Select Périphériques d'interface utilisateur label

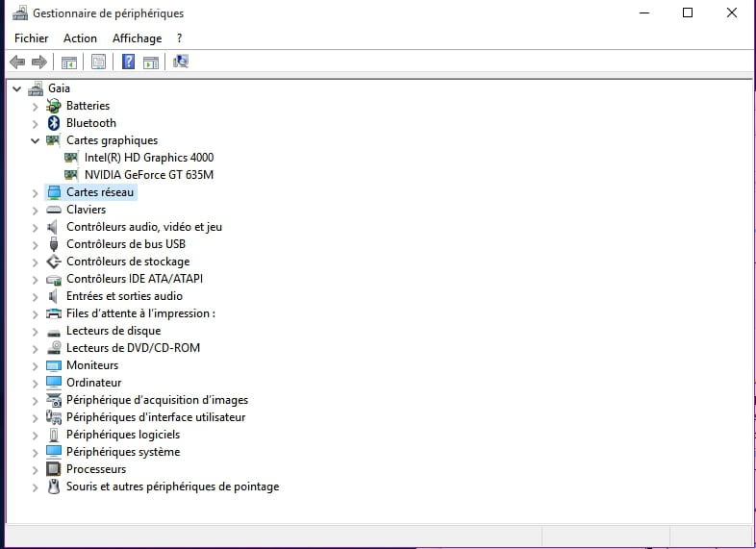click(156, 417)
